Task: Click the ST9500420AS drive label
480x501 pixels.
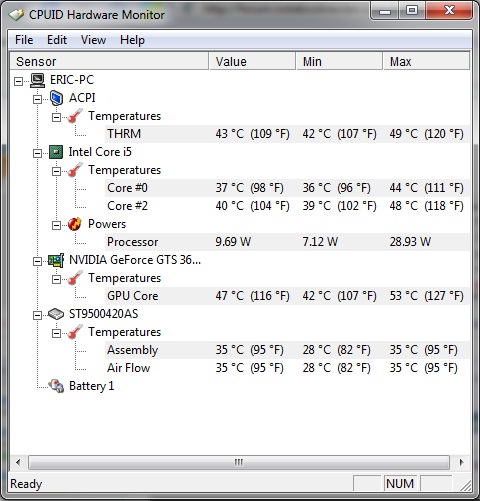Action: click(x=103, y=314)
